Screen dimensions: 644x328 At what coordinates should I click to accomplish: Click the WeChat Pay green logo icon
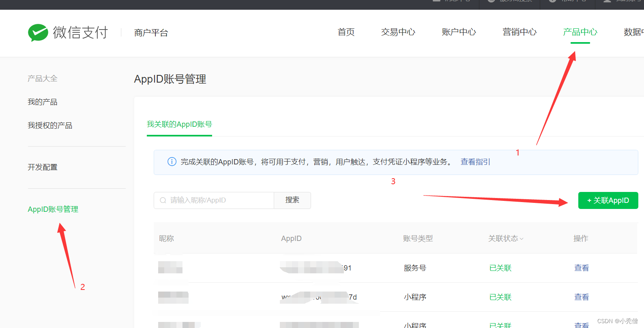click(38, 32)
